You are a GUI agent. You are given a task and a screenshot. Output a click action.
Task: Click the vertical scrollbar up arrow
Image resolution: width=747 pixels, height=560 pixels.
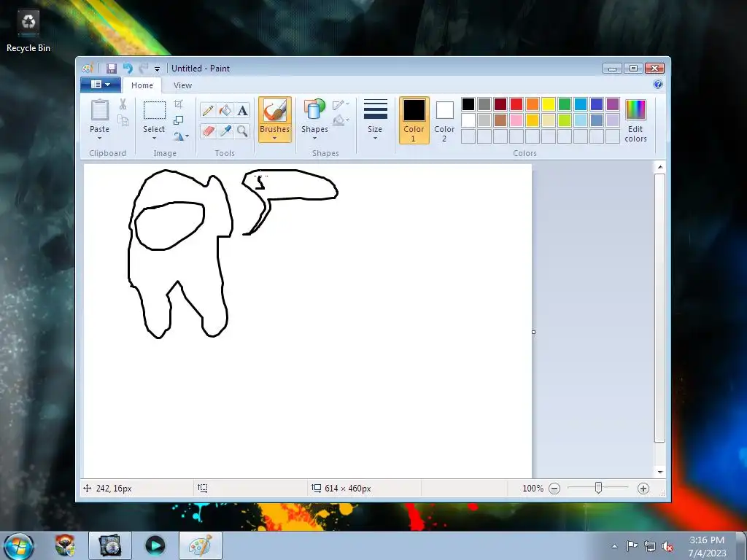tap(659, 167)
